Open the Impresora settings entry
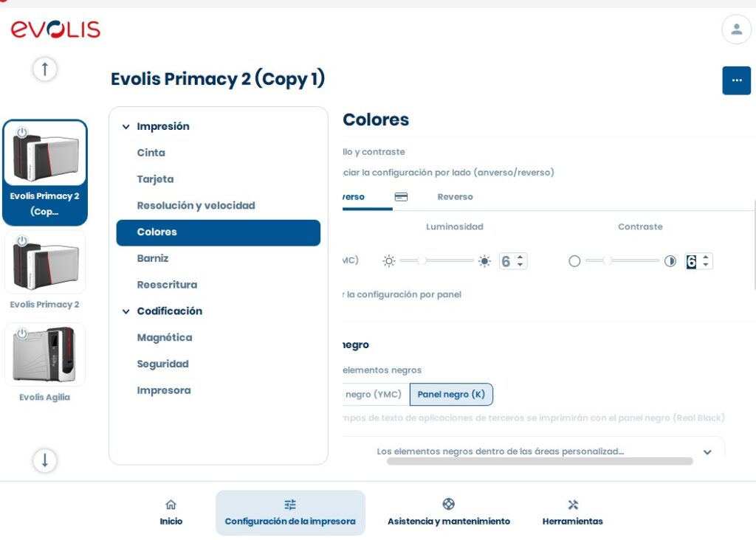756x540 pixels. pyautogui.click(x=163, y=391)
